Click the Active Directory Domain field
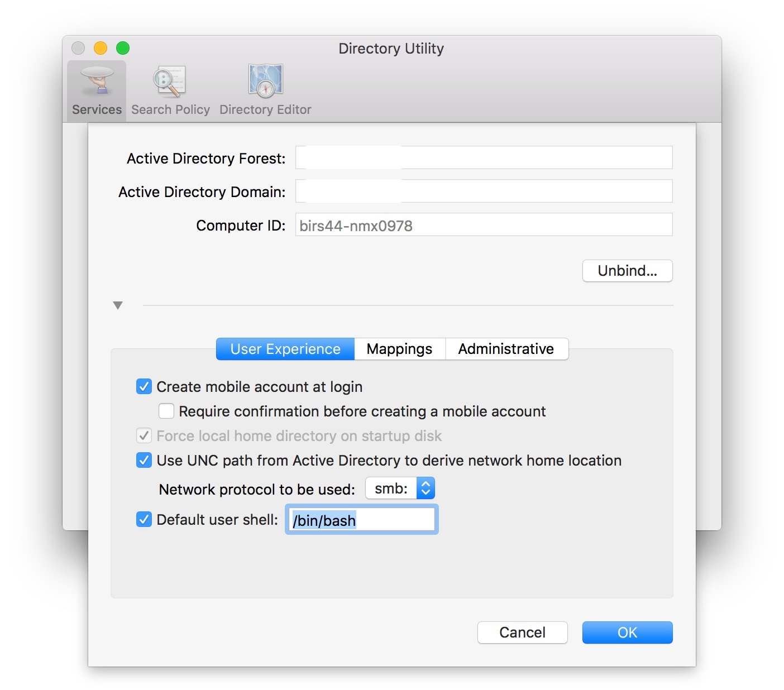Viewport: 784px width, 690px height. point(484,191)
